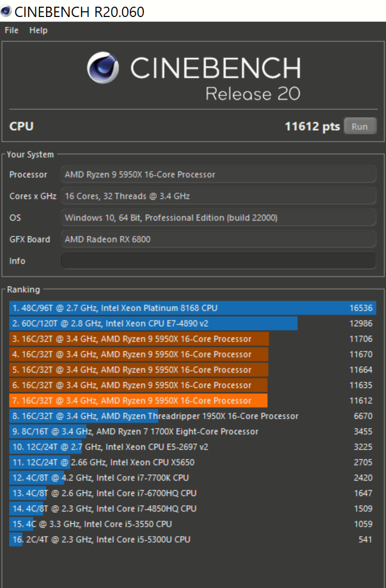Click the GFX Board field showing Radeon RX 6800
386x588 pixels.
pos(218,239)
